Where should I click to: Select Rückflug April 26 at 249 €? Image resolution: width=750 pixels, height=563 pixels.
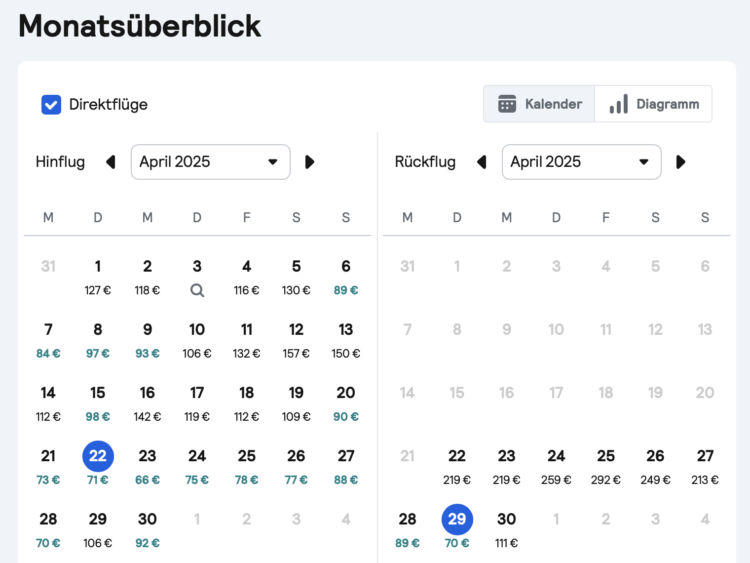click(x=655, y=467)
